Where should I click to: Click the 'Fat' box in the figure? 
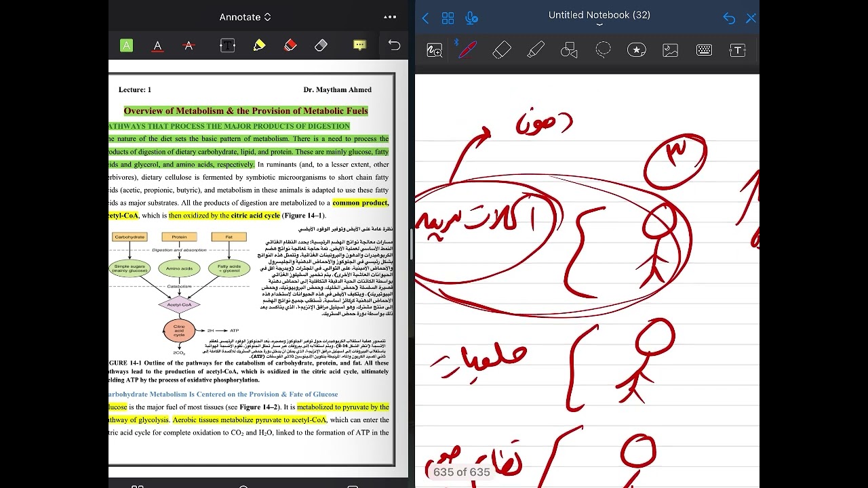229,237
